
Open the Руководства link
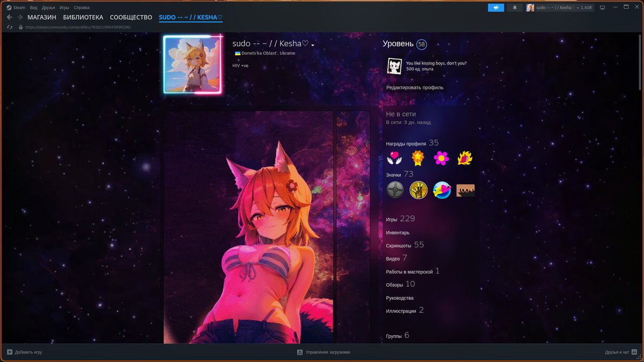click(x=400, y=298)
